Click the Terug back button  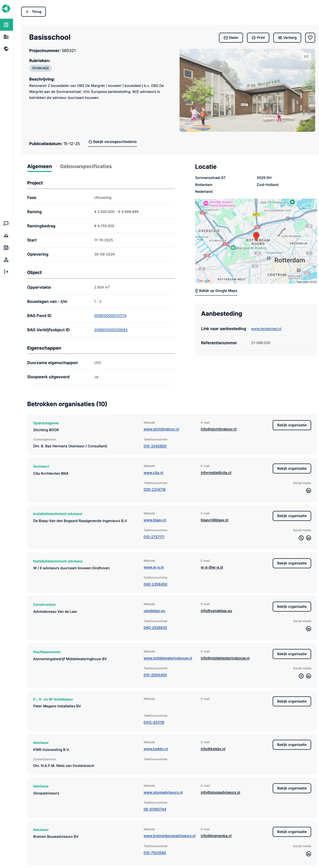coord(33,12)
